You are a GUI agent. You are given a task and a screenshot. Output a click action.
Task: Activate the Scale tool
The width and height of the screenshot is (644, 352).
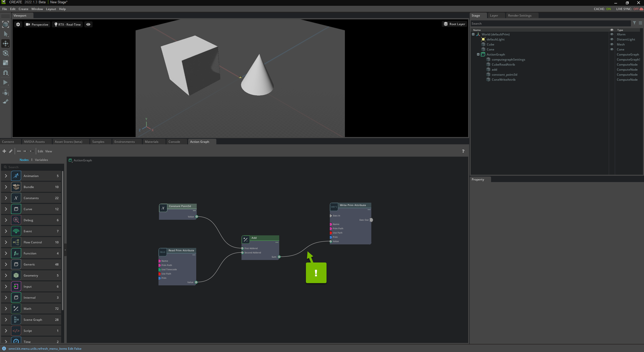click(x=6, y=63)
